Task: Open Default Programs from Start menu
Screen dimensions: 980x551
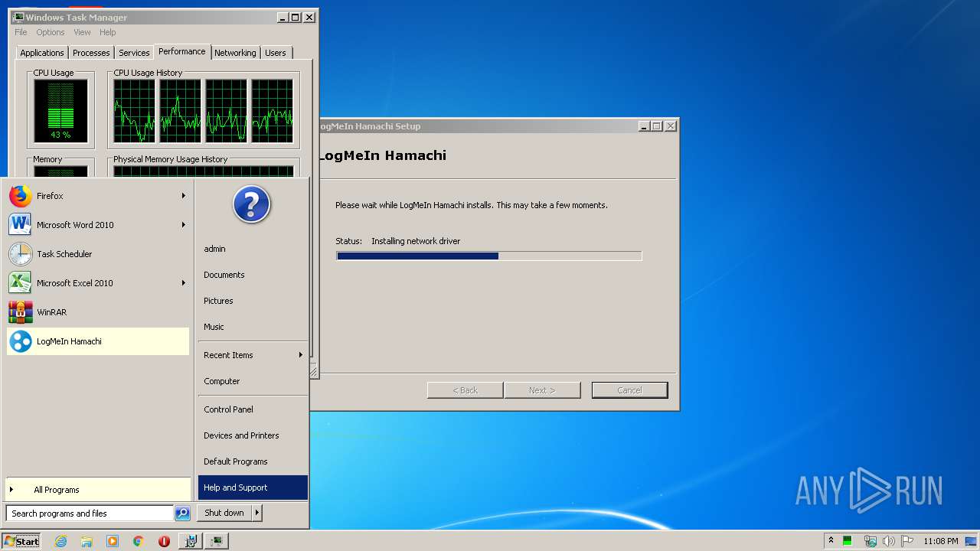Action: pyautogui.click(x=253, y=461)
